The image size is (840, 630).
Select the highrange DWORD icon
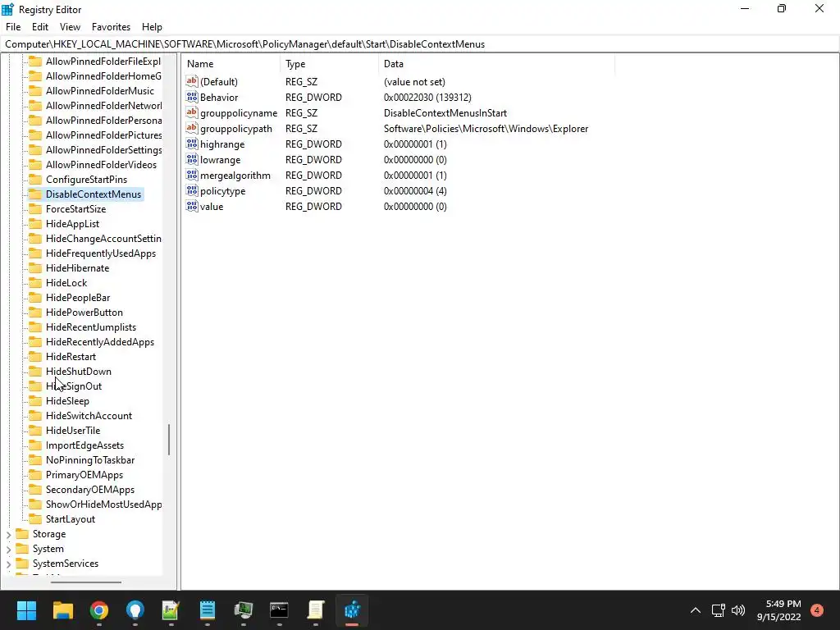point(192,144)
